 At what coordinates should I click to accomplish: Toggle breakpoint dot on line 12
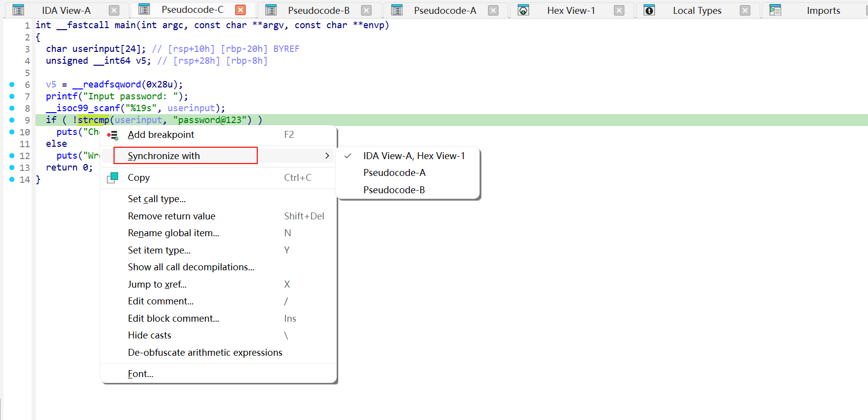[x=12, y=156]
